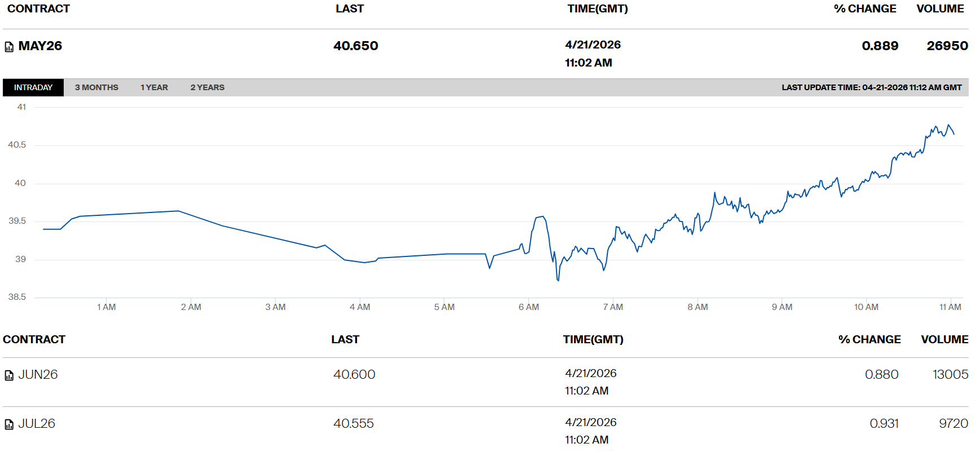Click the chart icon beside JUL26
980x452 pixels.
(x=9, y=424)
